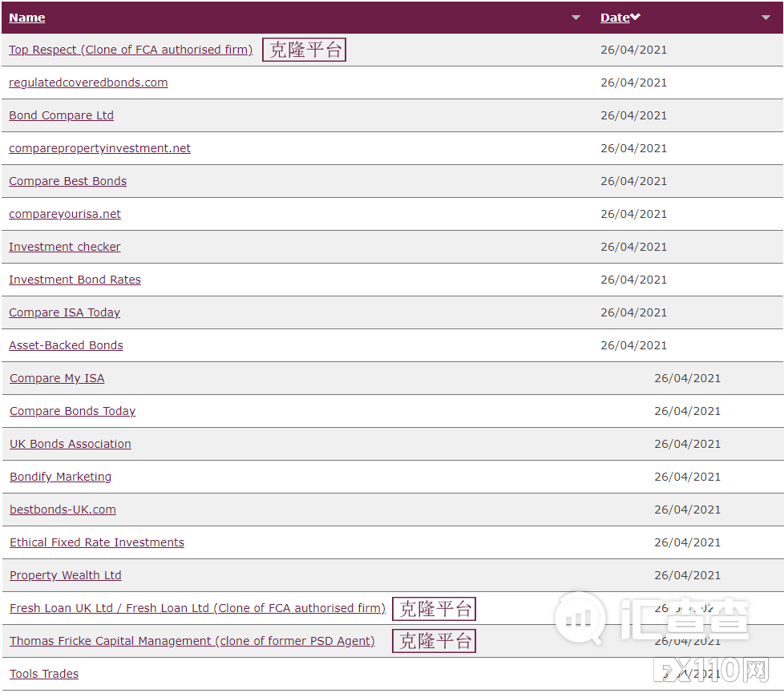The height and width of the screenshot is (693, 784).
Task: Open Investment checker link
Action: (64, 247)
